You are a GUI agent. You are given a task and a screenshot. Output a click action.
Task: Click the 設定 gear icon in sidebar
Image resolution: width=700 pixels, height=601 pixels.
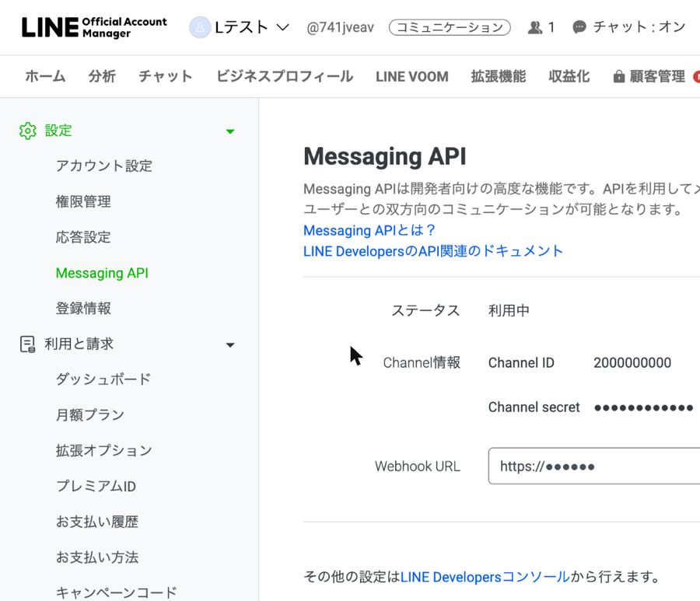click(x=28, y=131)
